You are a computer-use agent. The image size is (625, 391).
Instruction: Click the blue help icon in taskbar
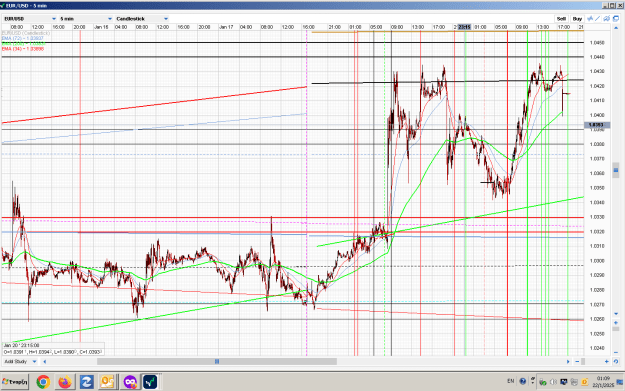[x=523, y=381]
